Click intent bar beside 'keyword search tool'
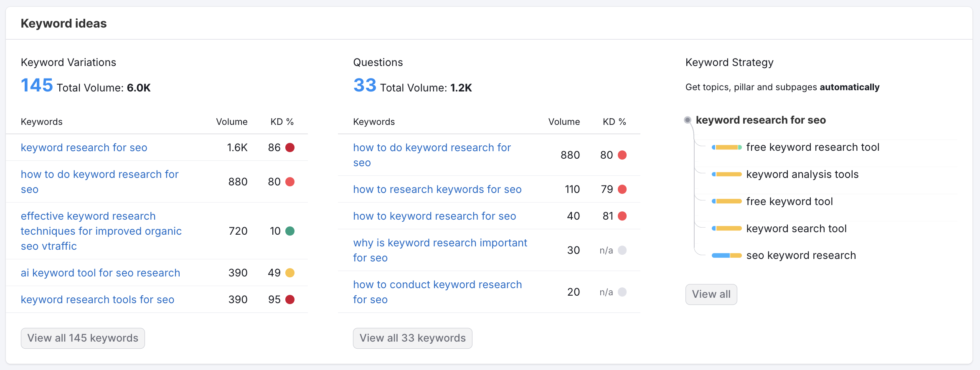 [x=727, y=228]
